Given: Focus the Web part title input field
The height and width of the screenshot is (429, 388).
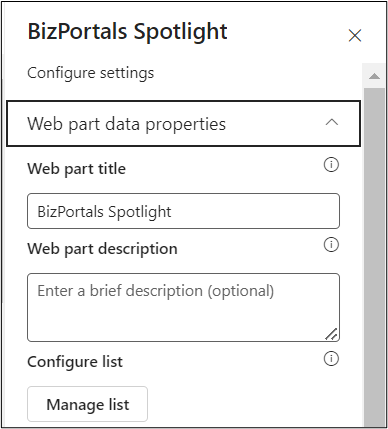Looking at the screenshot, I should [183, 211].
